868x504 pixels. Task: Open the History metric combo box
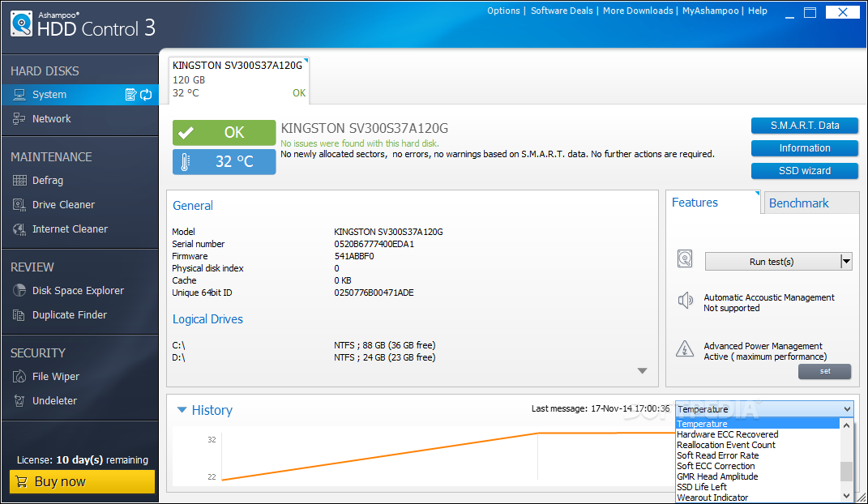point(764,409)
